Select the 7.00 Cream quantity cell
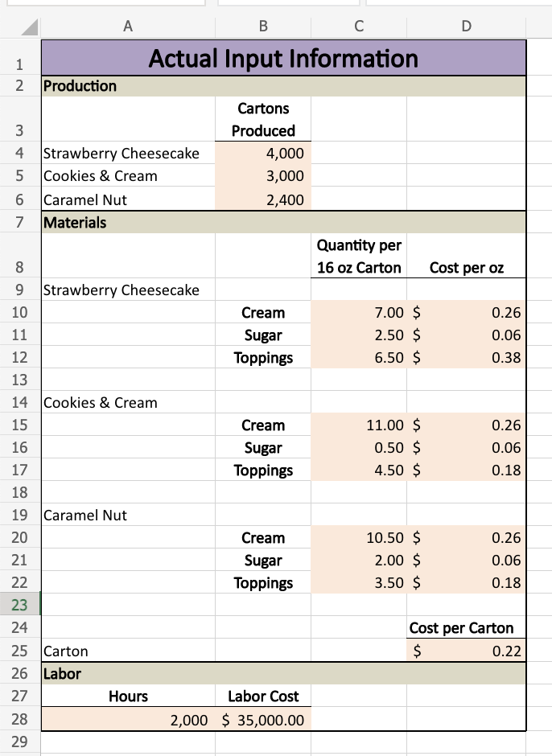The image size is (552, 756). tap(358, 313)
